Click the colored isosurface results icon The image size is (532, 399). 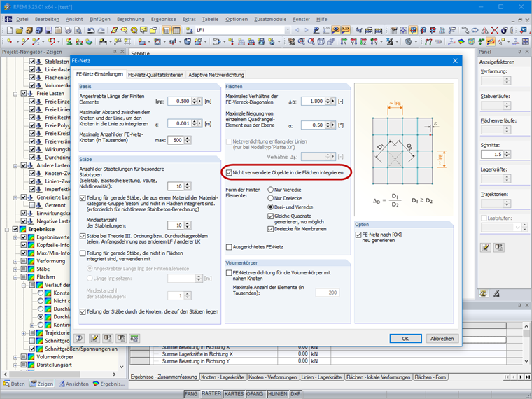coord(461,42)
